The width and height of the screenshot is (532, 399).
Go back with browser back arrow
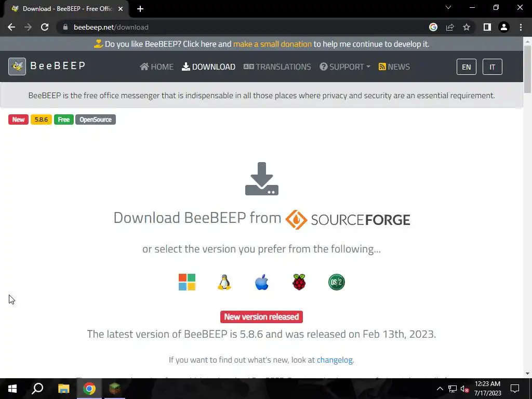(11, 27)
